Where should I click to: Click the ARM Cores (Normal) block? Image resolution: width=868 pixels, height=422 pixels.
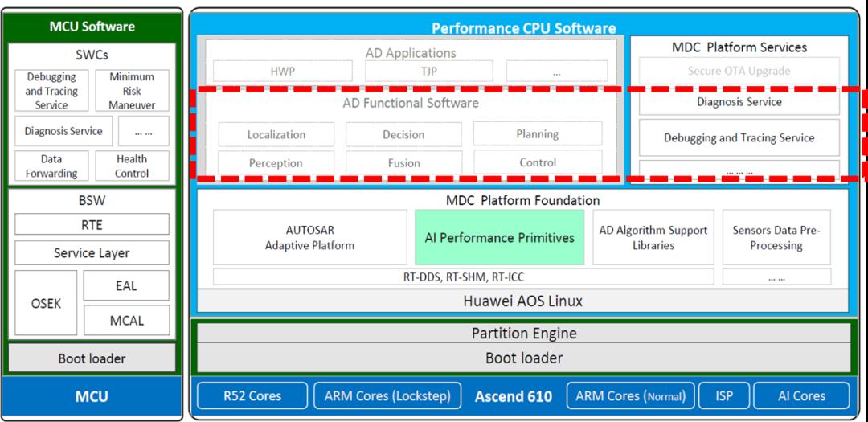click(630, 396)
